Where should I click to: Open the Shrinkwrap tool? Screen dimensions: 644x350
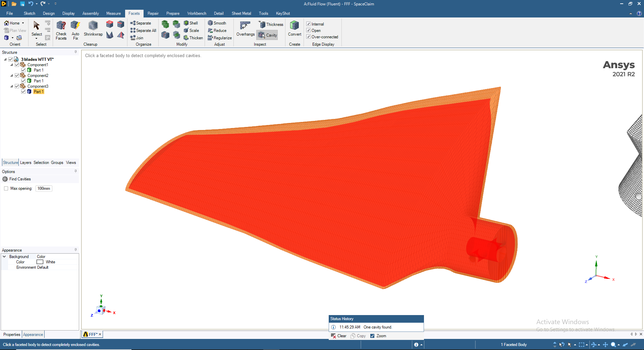93,29
